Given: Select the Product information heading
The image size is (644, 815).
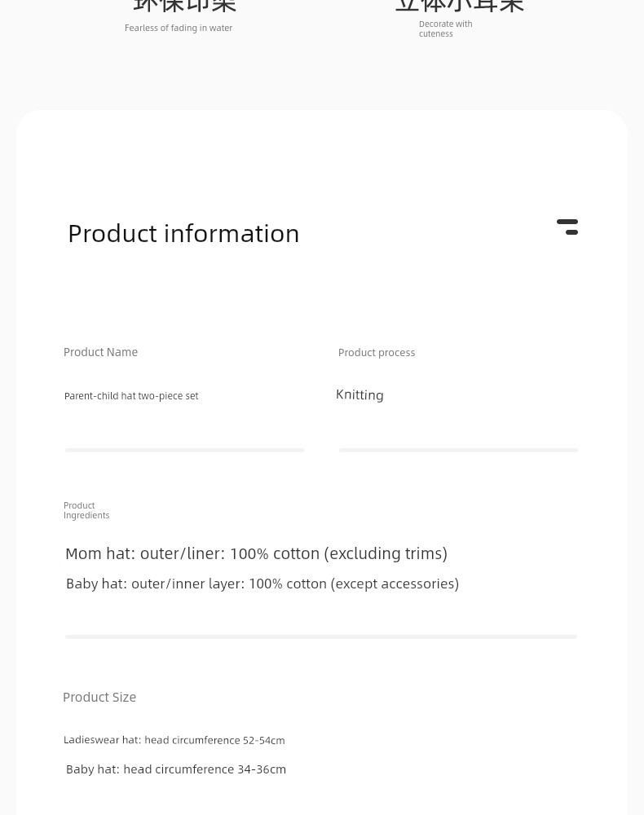Looking at the screenshot, I should click(x=183, y=234).
